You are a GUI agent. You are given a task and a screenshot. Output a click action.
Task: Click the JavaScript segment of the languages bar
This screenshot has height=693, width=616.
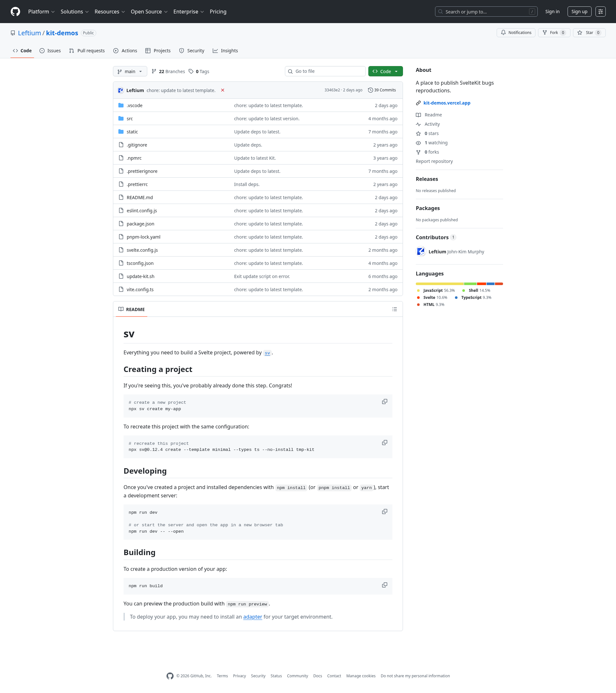[x=440, y=284]
